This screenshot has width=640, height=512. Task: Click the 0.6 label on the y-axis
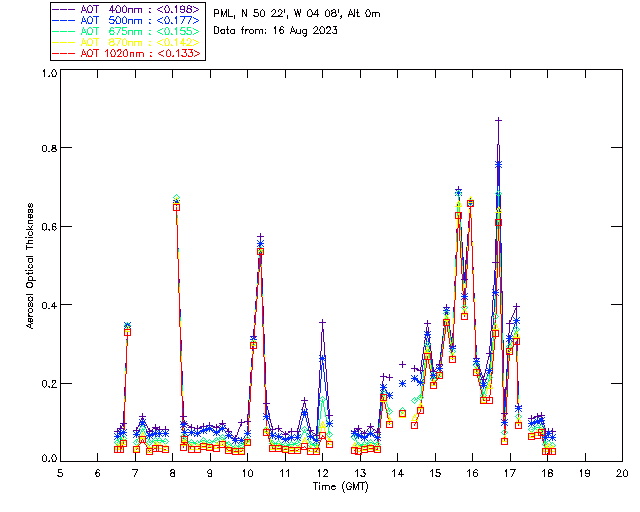pos(49,226)
